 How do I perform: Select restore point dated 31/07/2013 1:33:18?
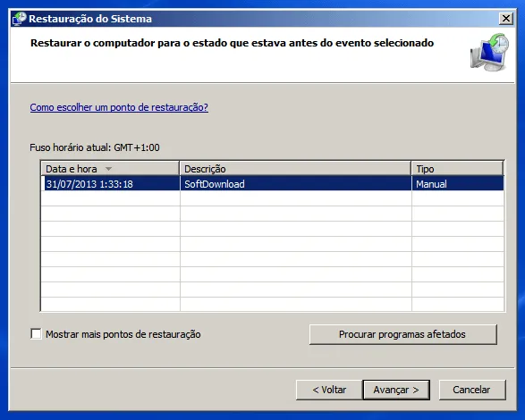point(272,184)
